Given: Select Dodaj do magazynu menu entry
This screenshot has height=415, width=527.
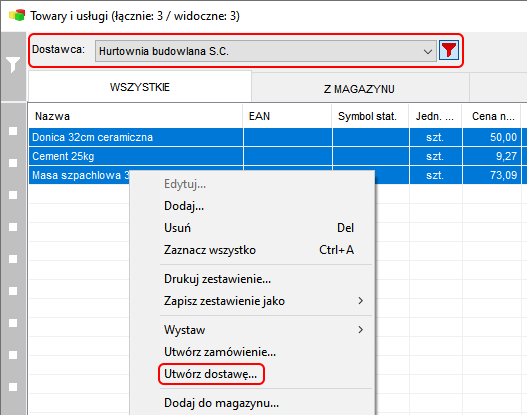Looking at the screenshot, I should point(221,403).
